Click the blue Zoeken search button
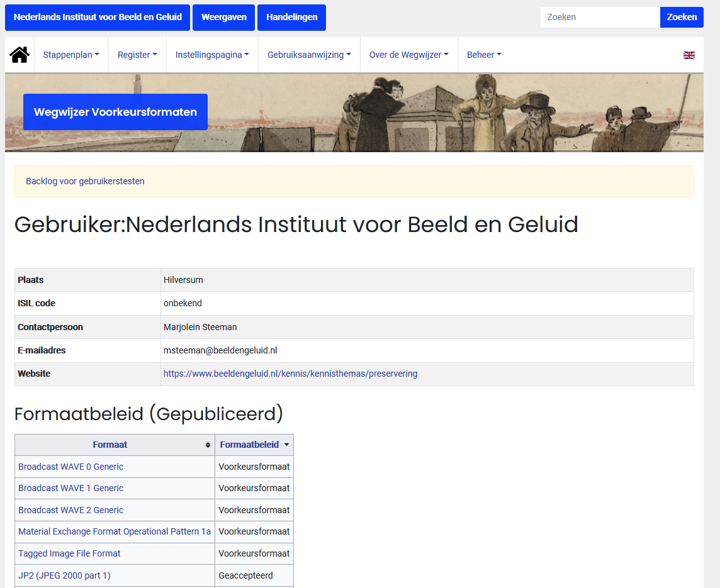This screenshot has height=588, width=720. [682, 18]
